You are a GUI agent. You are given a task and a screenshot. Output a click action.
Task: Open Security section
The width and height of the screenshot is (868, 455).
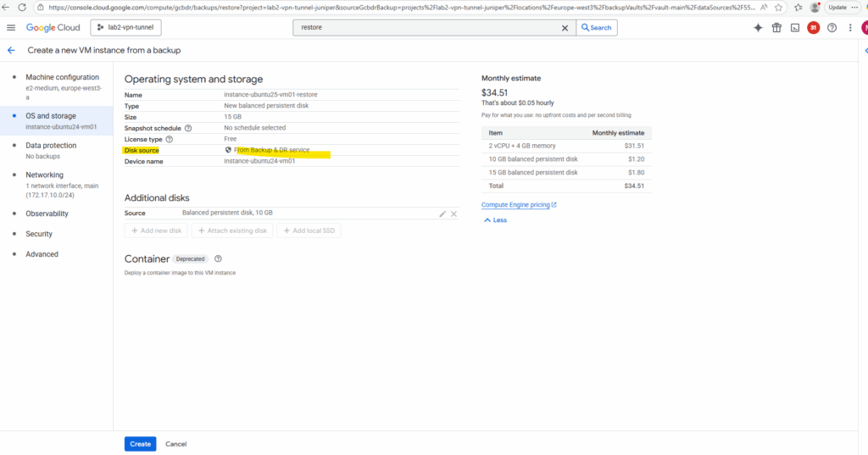pos(39,234)
